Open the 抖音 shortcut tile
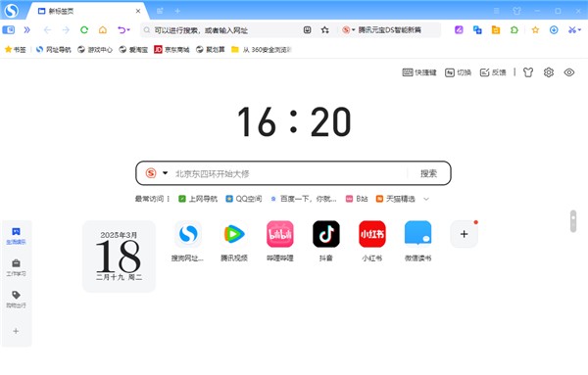 (326, 241)
